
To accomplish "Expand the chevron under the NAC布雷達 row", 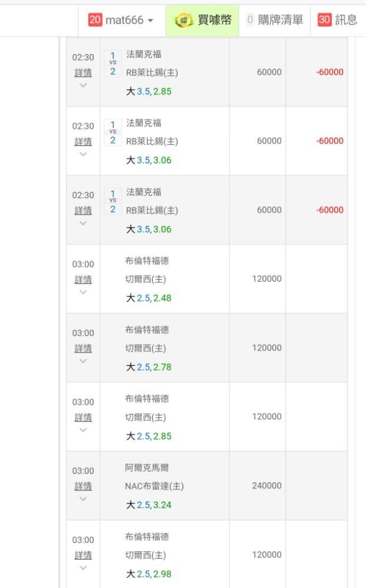I will 84,499.
